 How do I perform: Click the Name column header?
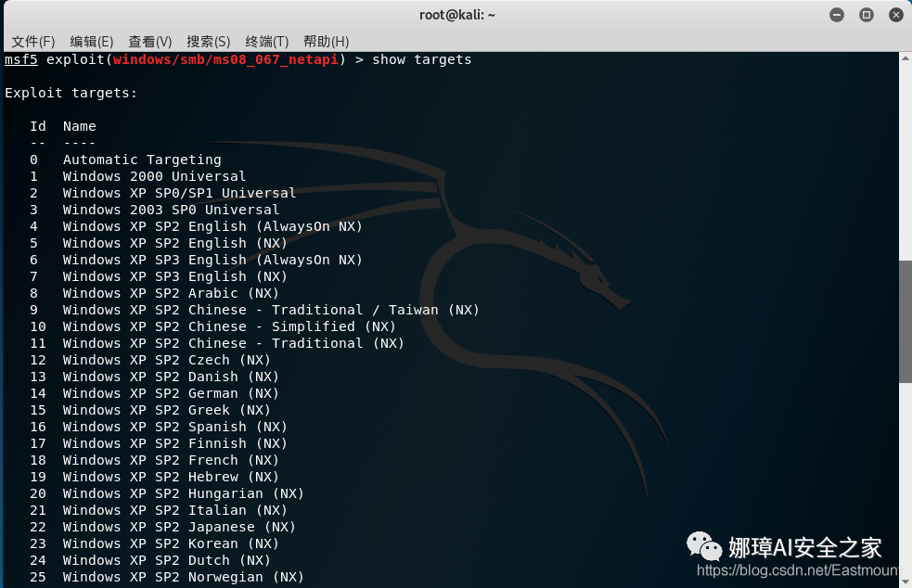click(x=80, y=126)
